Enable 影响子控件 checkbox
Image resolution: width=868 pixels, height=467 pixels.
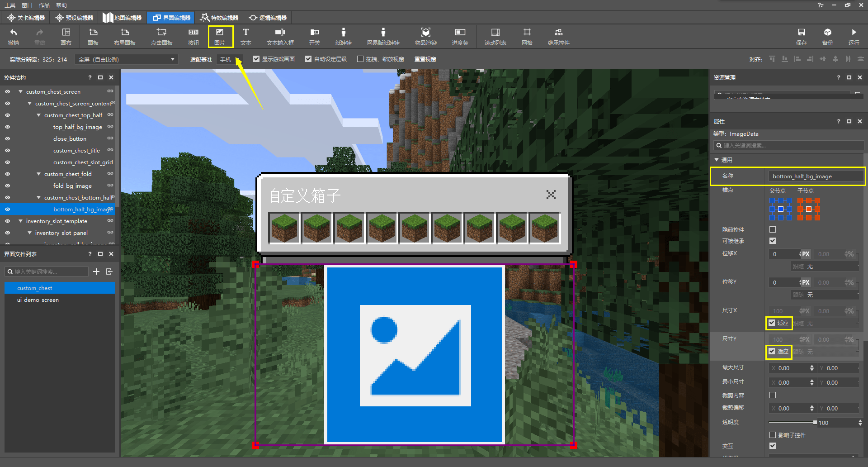(773, 435)
